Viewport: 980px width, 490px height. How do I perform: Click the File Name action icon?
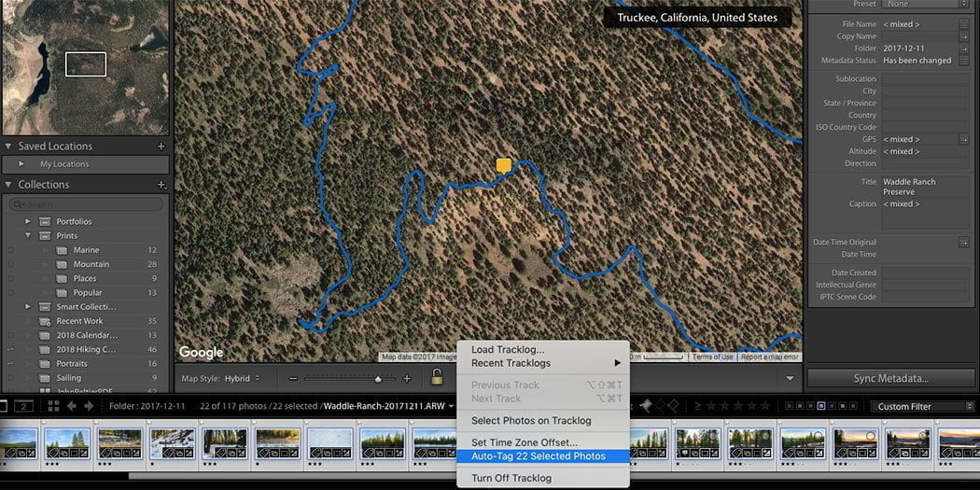964,24
